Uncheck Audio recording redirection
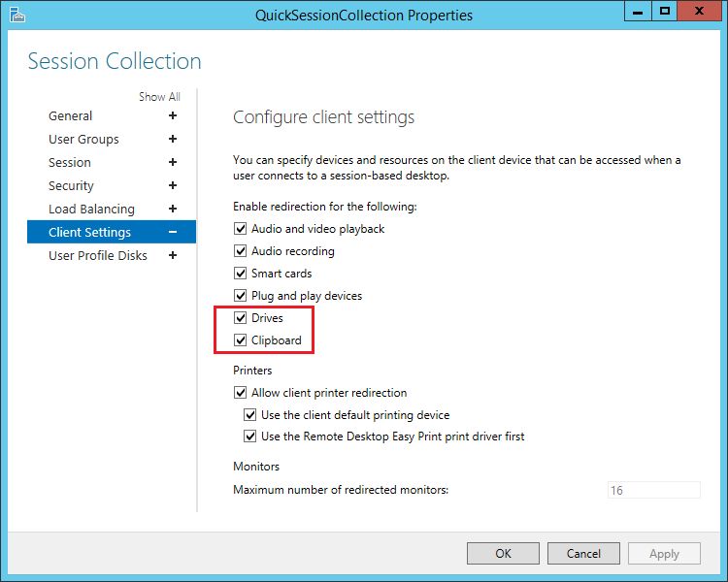This screenshot has height=582, width=728. [x=240, y=250]
